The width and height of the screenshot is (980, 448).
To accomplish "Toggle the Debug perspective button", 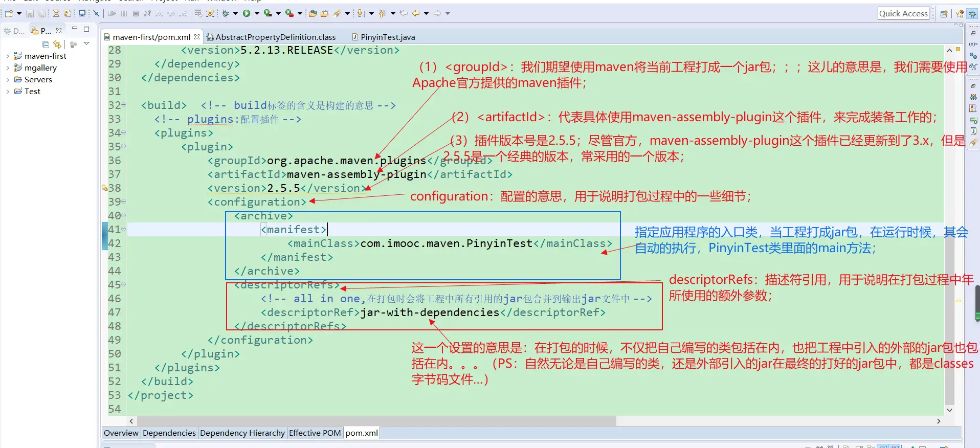I will coord(973,14).
